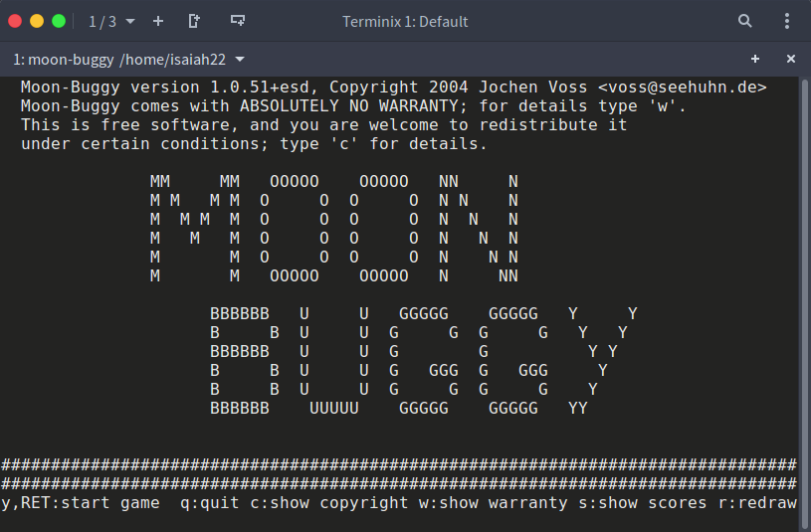Click the 'q:quit' hint text
The width and height of the screenshot is (811, 532).
tap(210, 503)
